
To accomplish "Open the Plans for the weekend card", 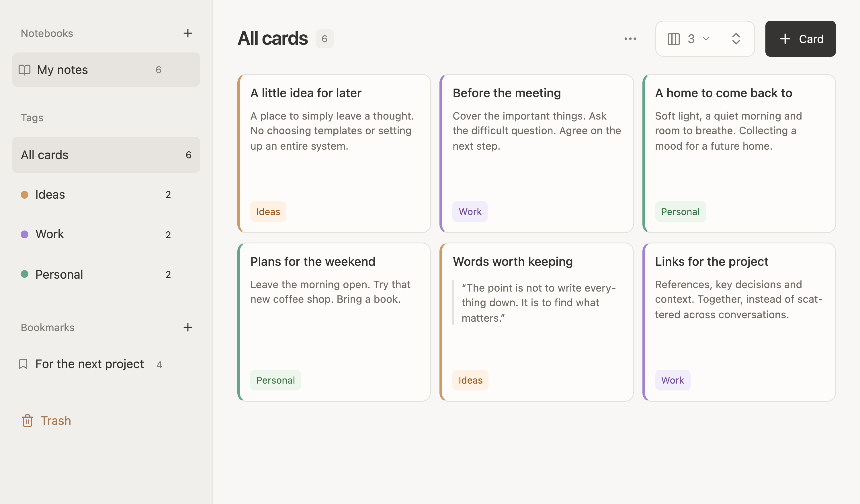I will point(334,322).
